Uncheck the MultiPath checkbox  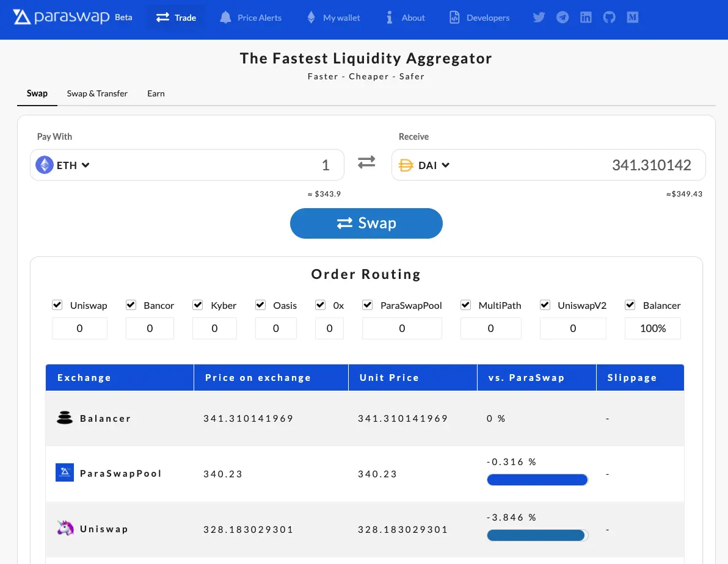(x=465, y=305)
